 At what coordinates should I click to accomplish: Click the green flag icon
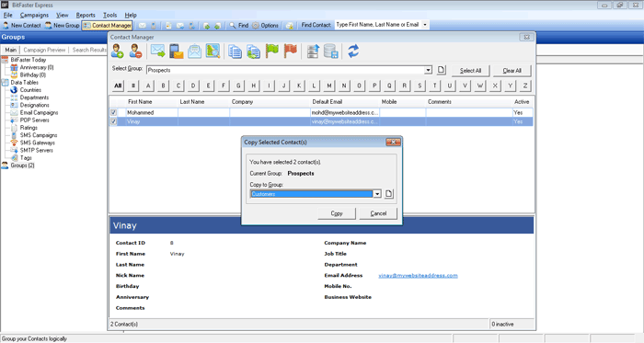point(272,51)
